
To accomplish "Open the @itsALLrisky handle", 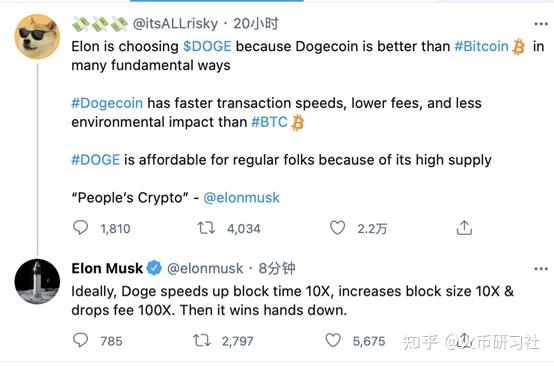I will pyautogui.click(x=175, y=24).
